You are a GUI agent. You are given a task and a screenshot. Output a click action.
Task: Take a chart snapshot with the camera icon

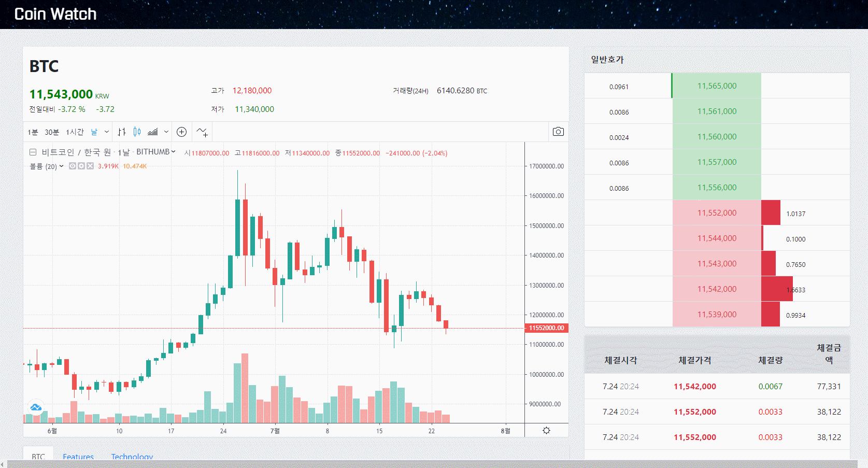tap(558, 132)
